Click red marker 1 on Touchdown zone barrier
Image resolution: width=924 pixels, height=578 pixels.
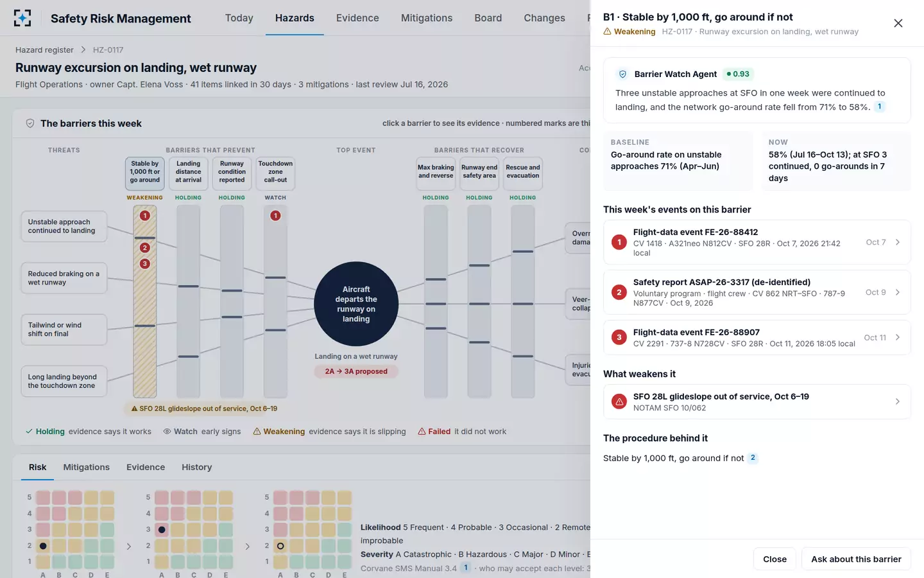[275, 216]
